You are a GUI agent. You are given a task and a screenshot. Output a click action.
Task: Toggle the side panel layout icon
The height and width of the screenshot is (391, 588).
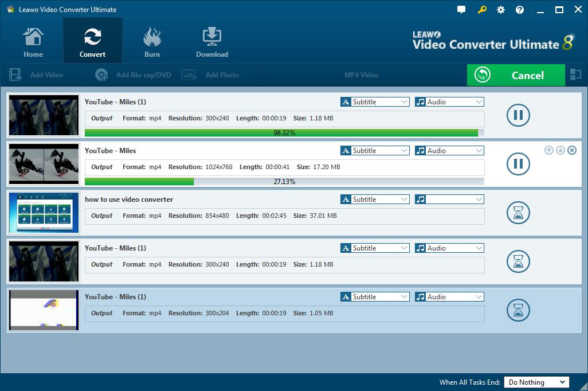coord(575,75)
